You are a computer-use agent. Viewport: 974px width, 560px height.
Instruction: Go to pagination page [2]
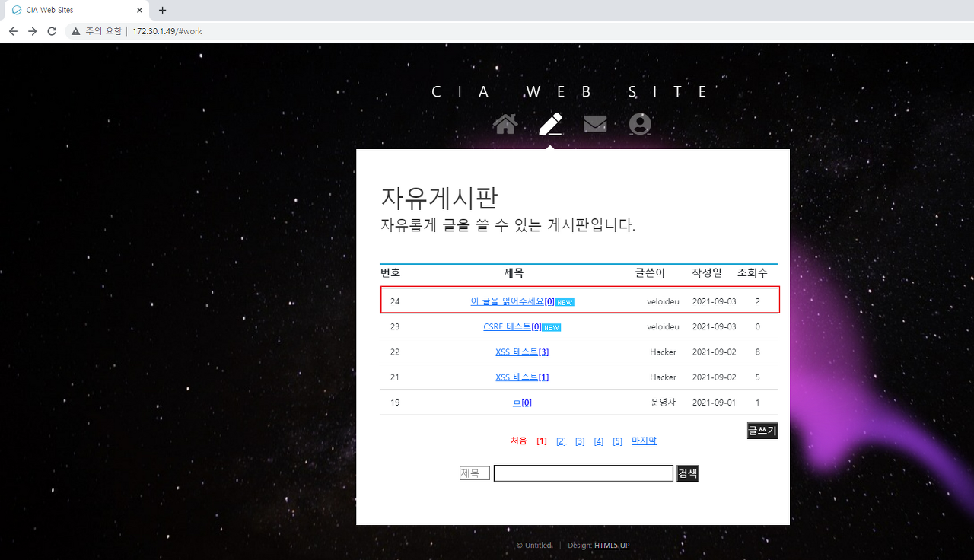point(561,441)
